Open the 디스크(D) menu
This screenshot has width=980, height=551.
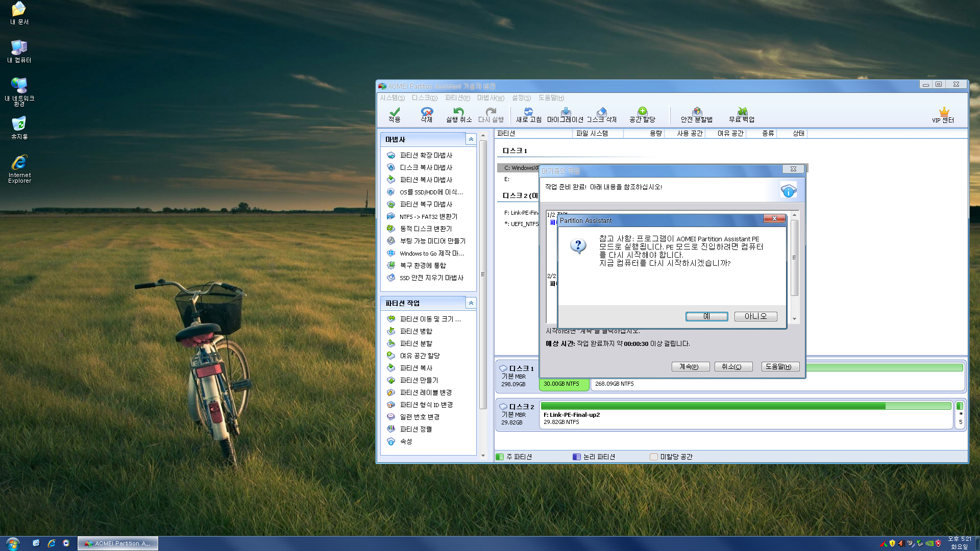(x=425, y=98)
